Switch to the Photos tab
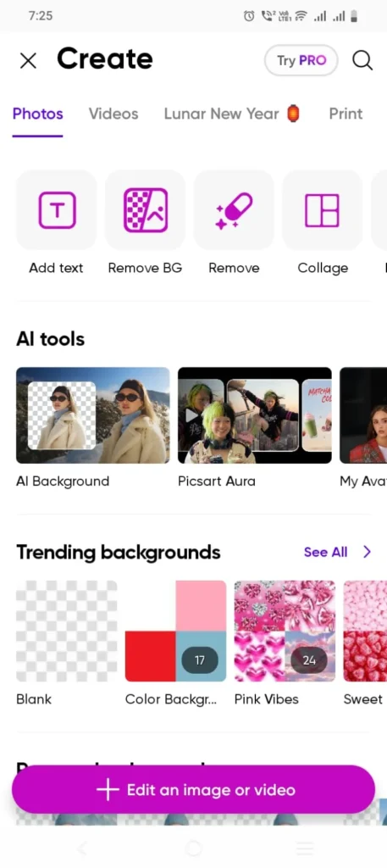Image resolution: width=387 pixels, height=868 pixels. coord(37,114)
